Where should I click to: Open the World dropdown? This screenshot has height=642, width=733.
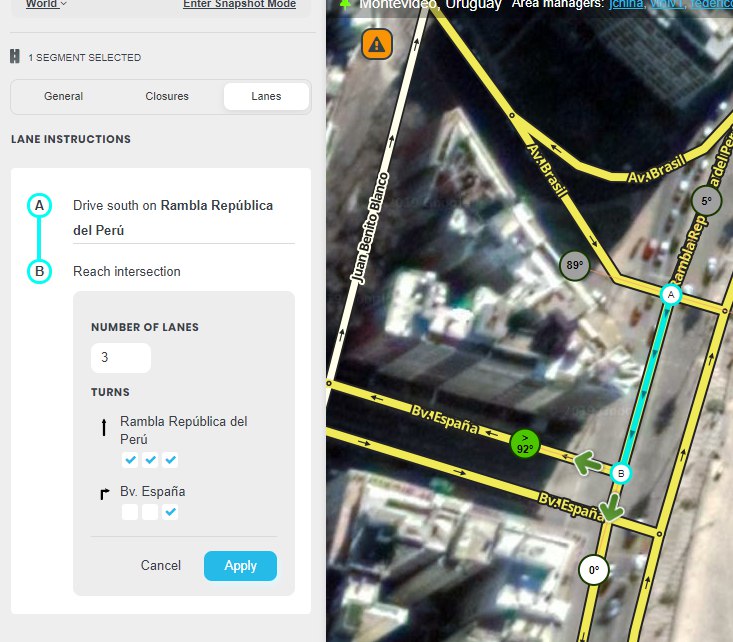point(47,4)
